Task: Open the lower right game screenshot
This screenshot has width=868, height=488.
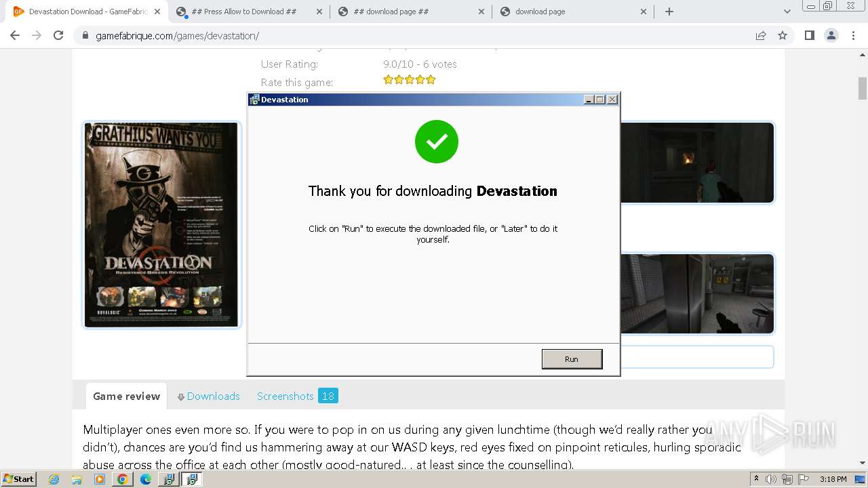Action: (697, 294)
